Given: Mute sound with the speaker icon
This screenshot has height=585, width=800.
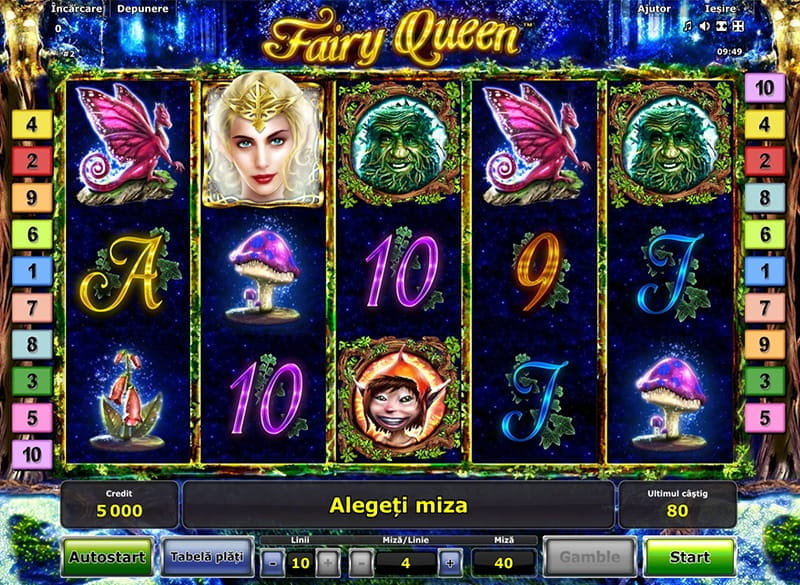Looking at the screenshot, I should click(x=705, y=26).
